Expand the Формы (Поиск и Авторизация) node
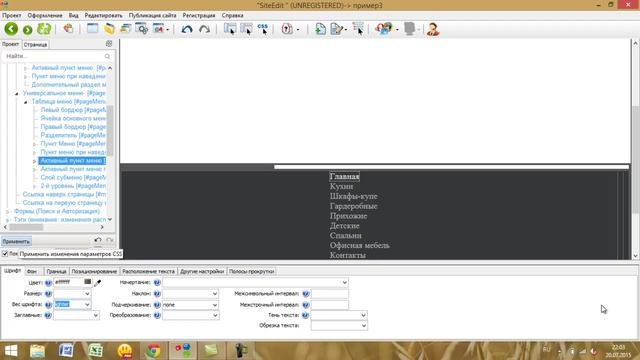This screenshot has height=360, width=640. [x=8, y=211]
